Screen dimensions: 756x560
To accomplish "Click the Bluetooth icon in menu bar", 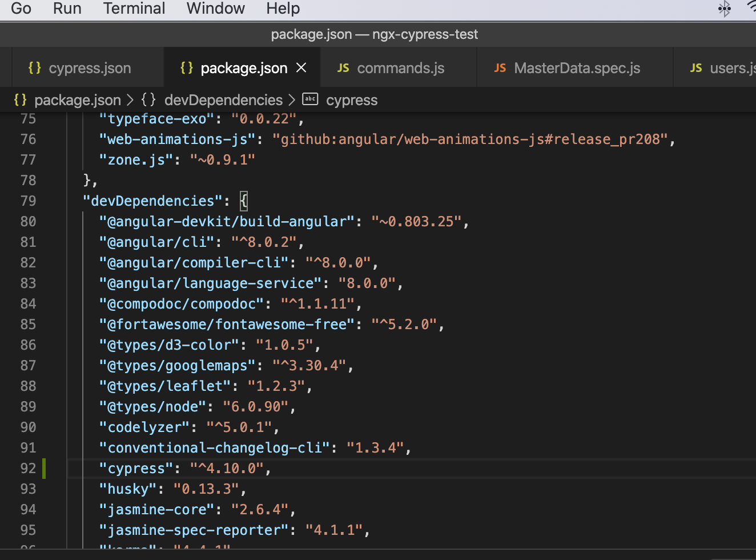I will point(724,9).
